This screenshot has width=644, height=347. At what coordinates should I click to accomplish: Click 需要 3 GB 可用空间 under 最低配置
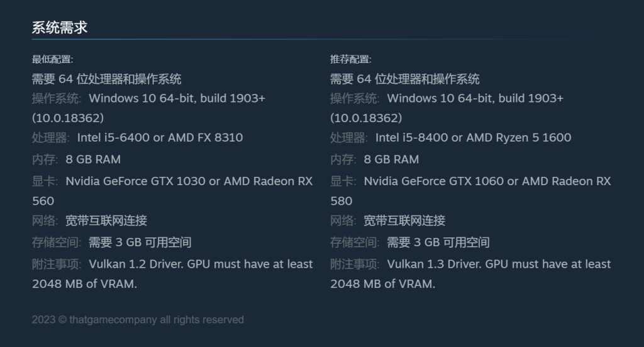[140, 242]
